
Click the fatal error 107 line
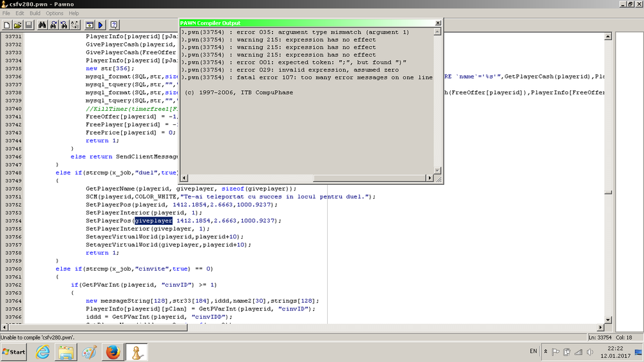pyautogui.click(x=307, y=77)
